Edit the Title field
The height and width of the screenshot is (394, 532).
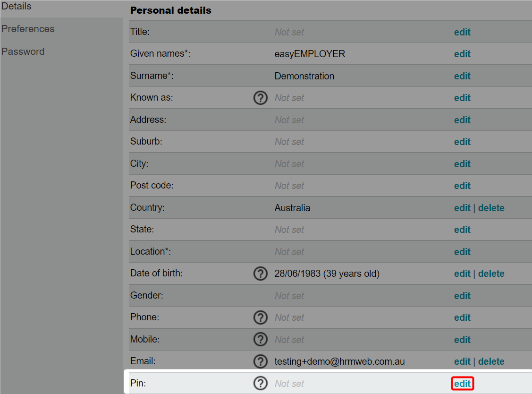click(x=462, y=32)
